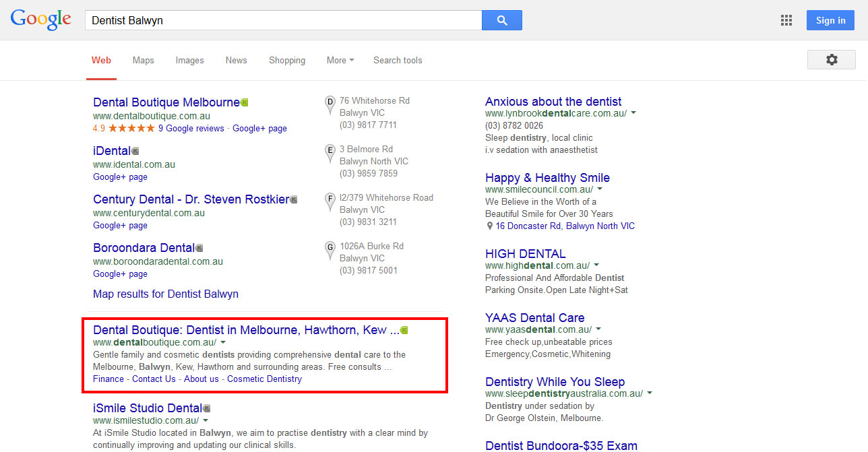868x452 pixels.
Task: Open Google+ page link under iDental
Action: point(120,176)
